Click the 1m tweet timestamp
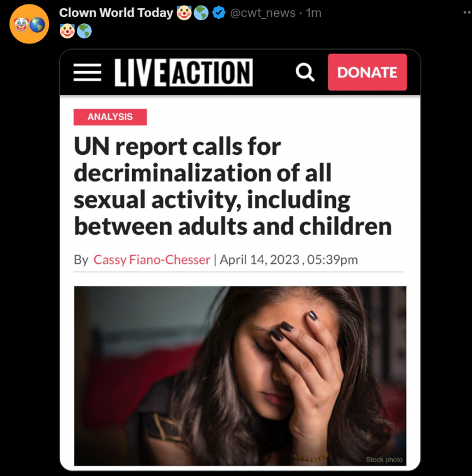Screen dimensions: 472x476 (313, 13)
